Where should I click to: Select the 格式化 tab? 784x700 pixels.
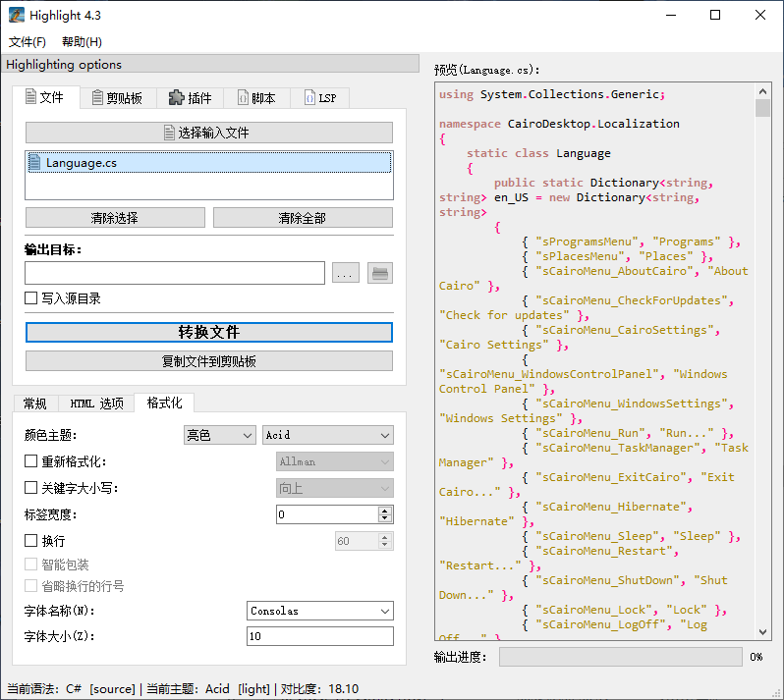tap(164, 403)
